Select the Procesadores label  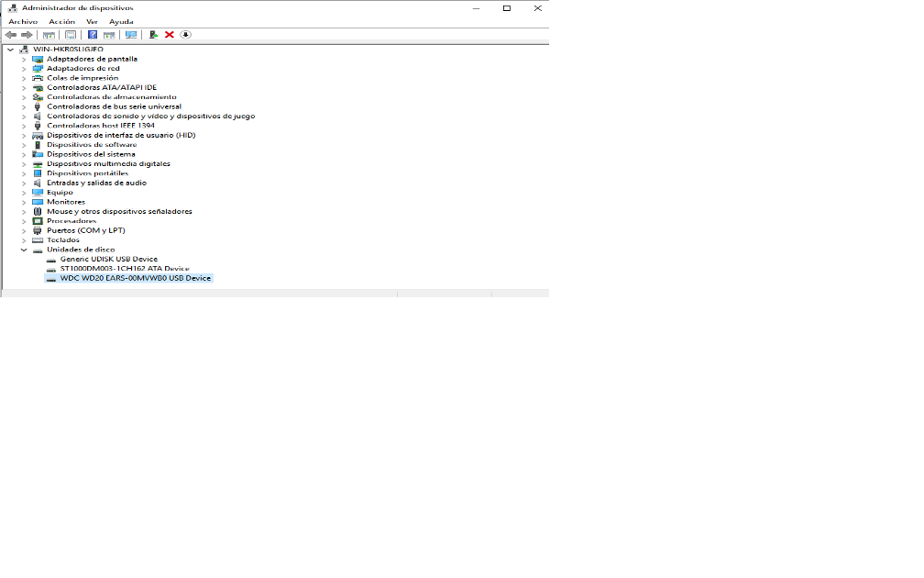[x=71, y=221]
